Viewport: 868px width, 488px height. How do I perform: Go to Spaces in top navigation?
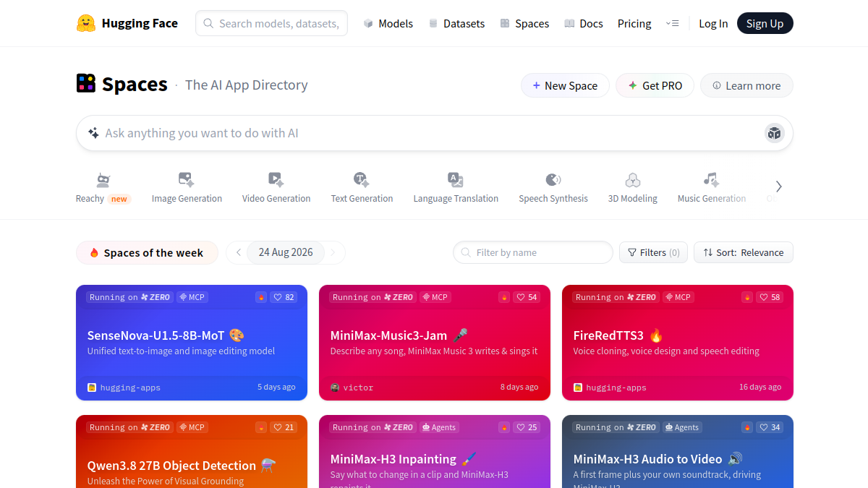click(524, 23)
